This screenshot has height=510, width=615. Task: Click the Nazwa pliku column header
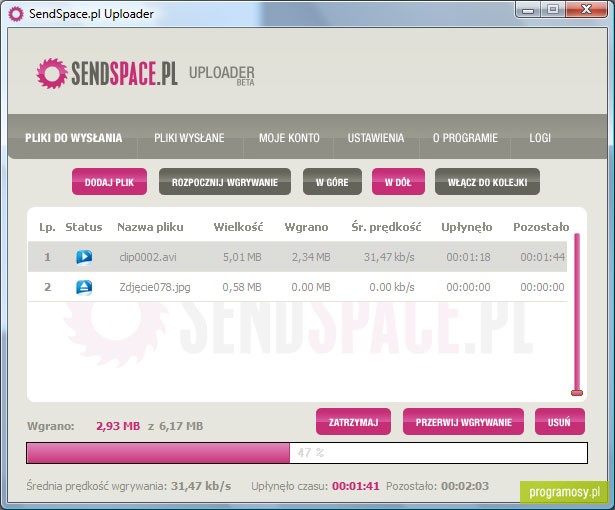pyautogui.click(x=150, y=227)
